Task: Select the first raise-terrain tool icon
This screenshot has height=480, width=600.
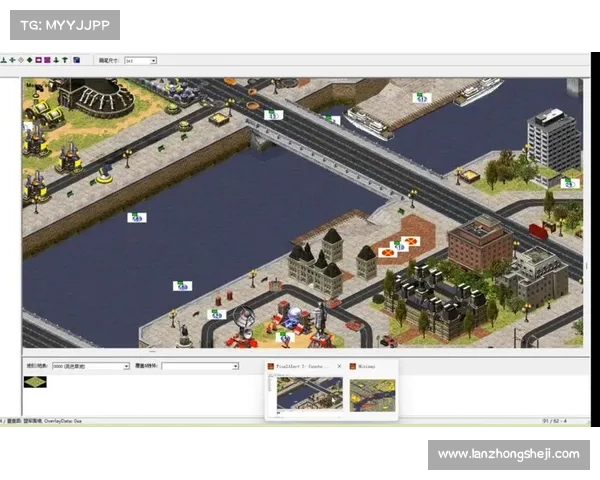Action: pos(4,60)
